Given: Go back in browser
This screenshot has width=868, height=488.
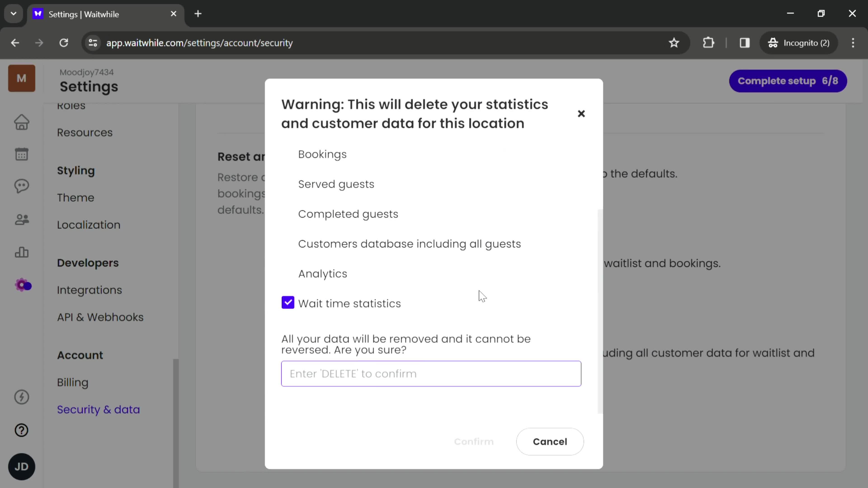Looking at the screenshot, I should tap(15, 43).
